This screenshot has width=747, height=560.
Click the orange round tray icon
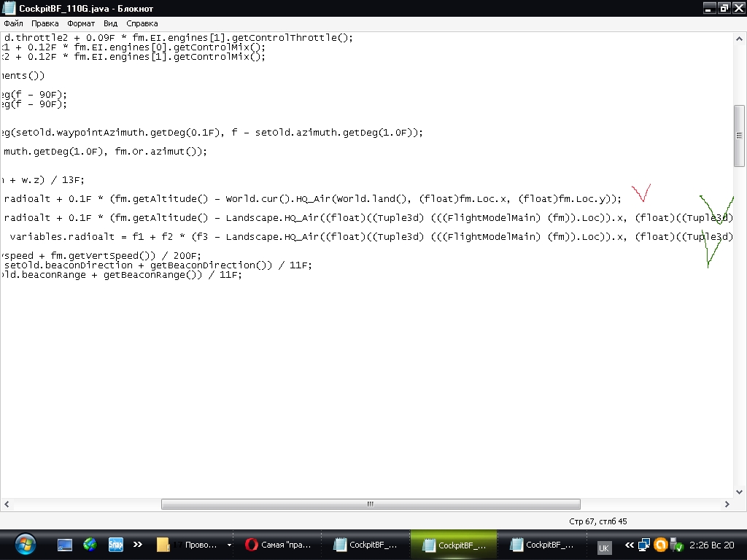coord(661,544)
